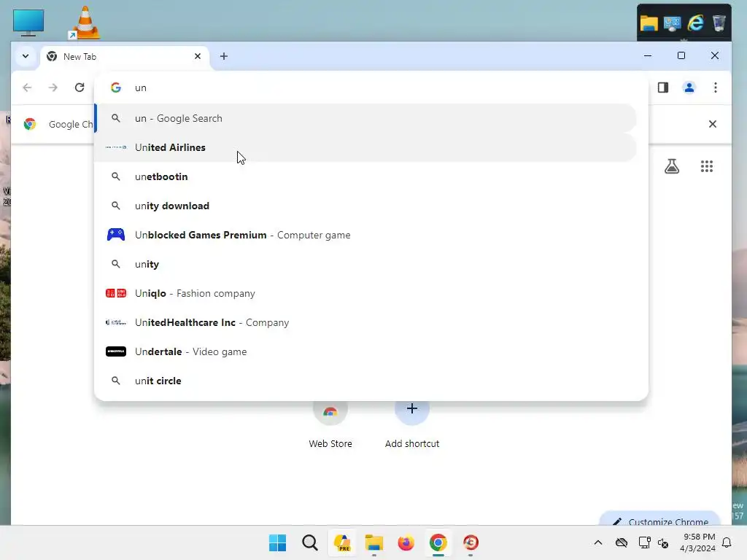747x560 pixels.
Task: Open the red circular app in taskbar
Action: tap(471, 542)
